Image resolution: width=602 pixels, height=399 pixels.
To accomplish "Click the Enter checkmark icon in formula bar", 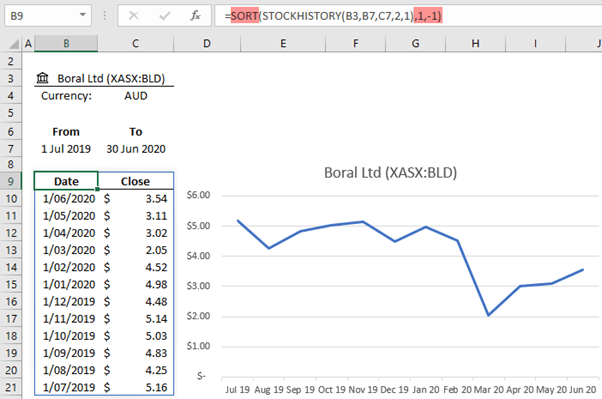I will [165, 16].
